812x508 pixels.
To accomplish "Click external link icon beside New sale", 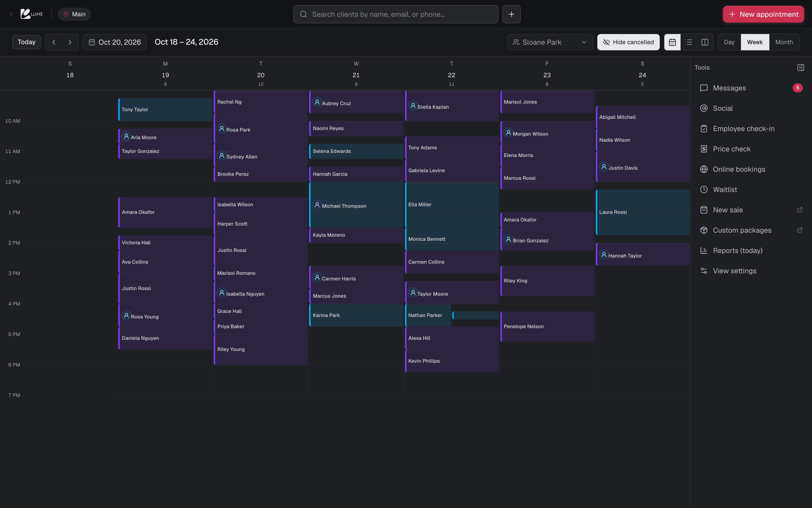I will click(x=800, y=210).
